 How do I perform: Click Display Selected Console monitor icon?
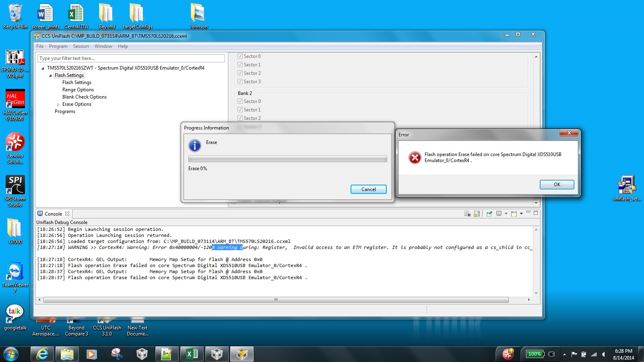(x=499, y=214)
